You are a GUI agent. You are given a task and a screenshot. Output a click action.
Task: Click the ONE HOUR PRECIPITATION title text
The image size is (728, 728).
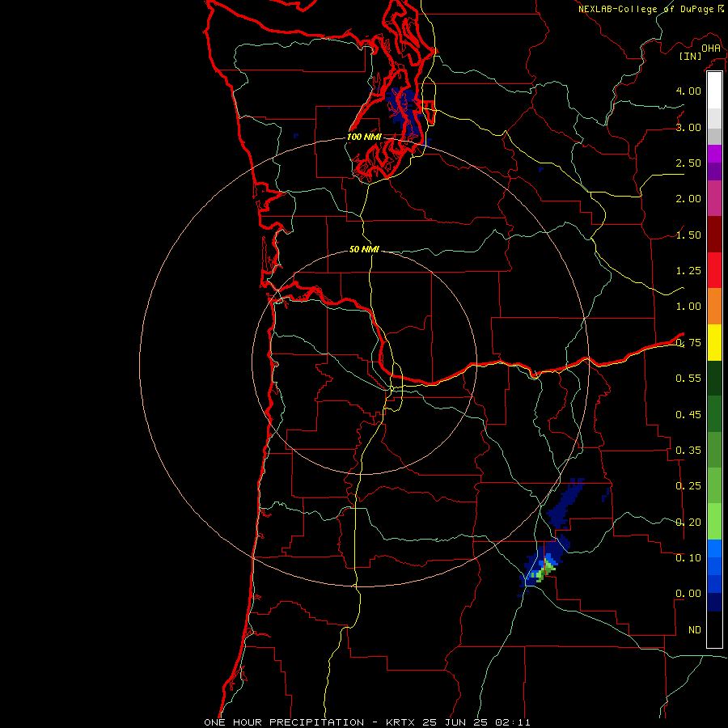click(x=284, y=722)
